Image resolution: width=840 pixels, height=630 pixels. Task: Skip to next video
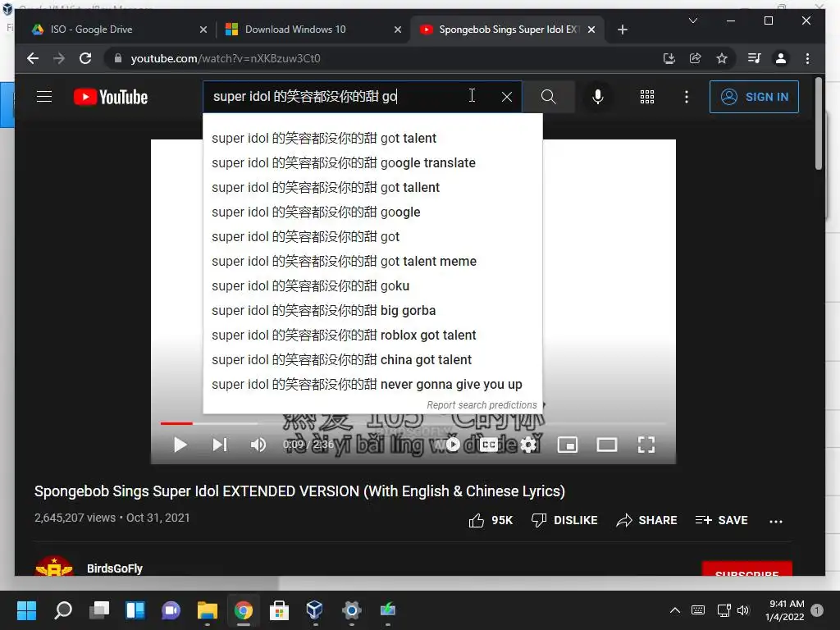(220, 445)
